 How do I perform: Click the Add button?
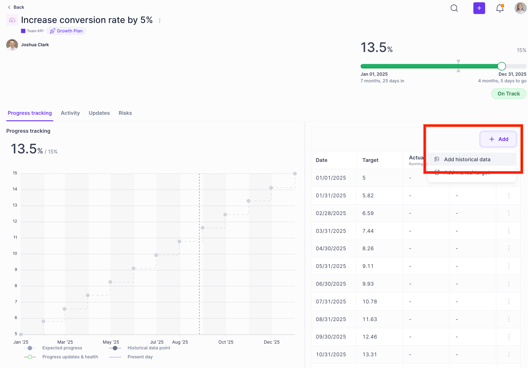click(498, 139)
